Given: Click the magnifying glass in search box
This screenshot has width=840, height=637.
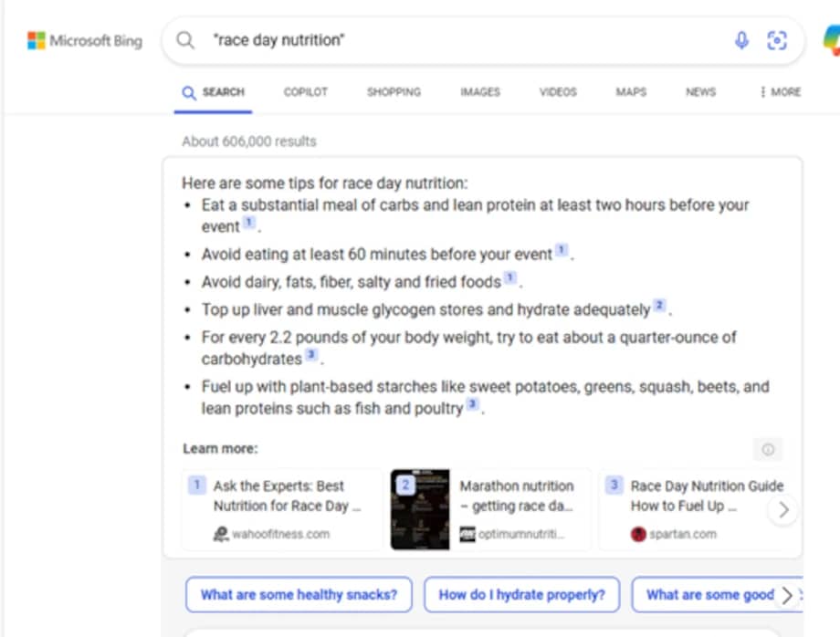Looking at the screenshot, I should click(185, 40).
